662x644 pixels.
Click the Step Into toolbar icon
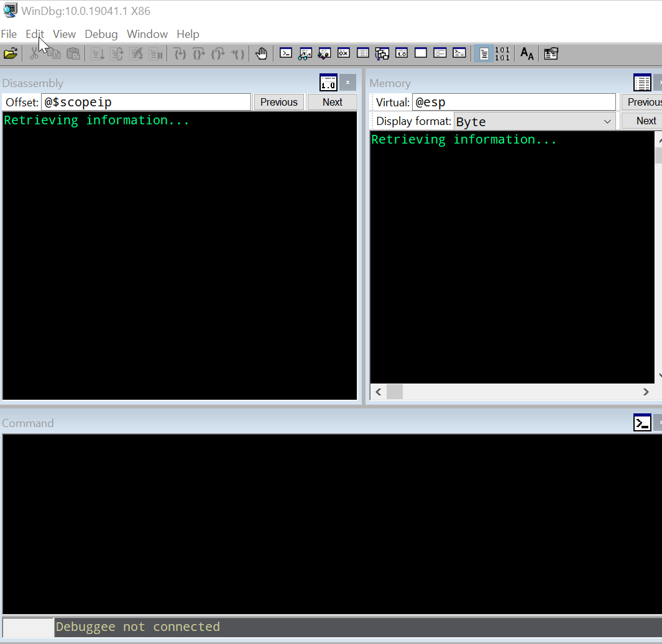click(180, 53)
